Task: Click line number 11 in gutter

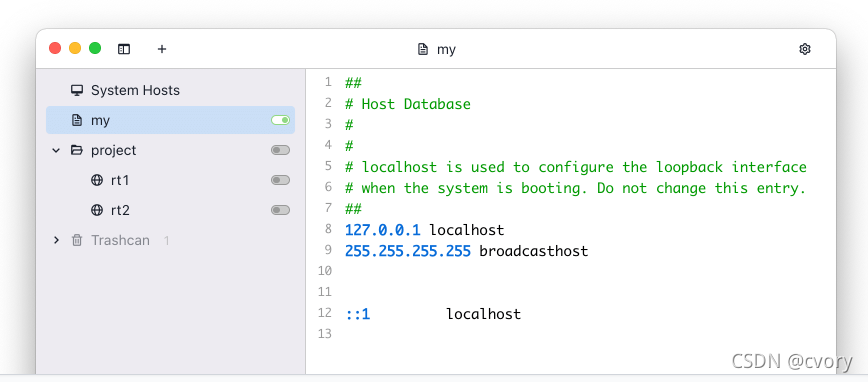Action: (325, 292)
